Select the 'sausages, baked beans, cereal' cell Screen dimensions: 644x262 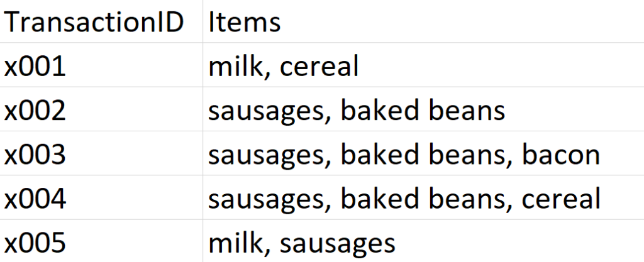(x=423, y=198)
